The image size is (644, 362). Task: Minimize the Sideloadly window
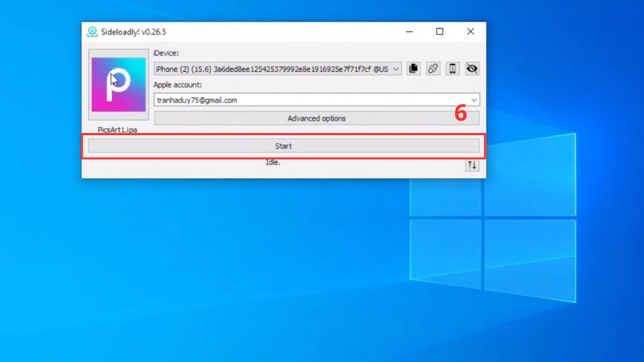pyautogui.click(x=409, y=32)
